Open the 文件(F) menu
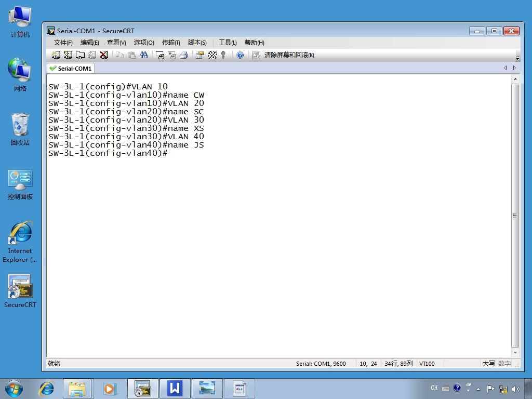The image size is (532, 399). point(63,43)
